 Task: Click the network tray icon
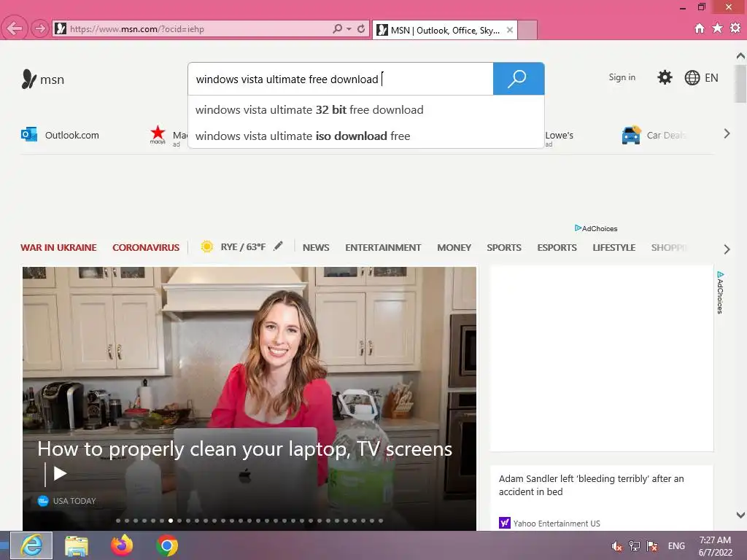click(634, 545)
